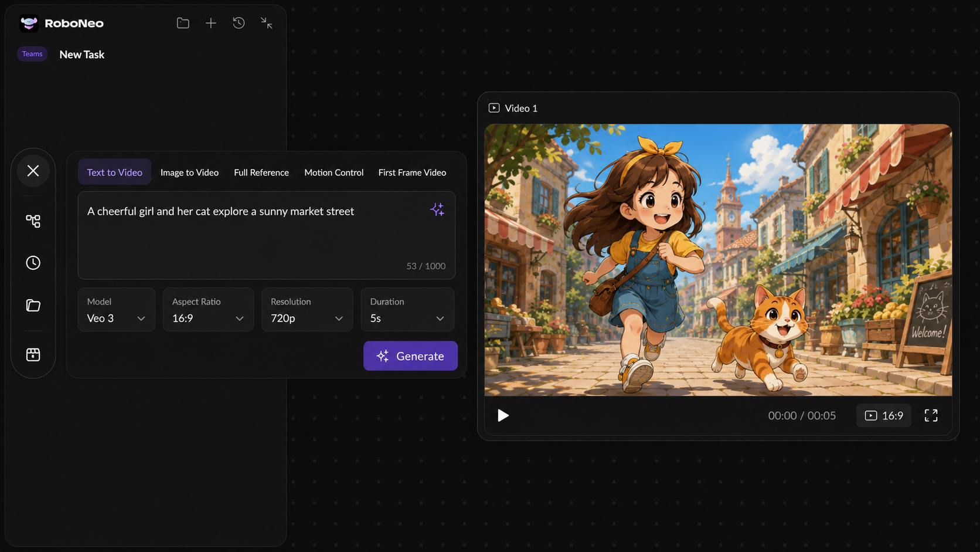Click the Video 1 thumbnail image
The width and height of the screenshot is (980, 552).
[718, 260]
